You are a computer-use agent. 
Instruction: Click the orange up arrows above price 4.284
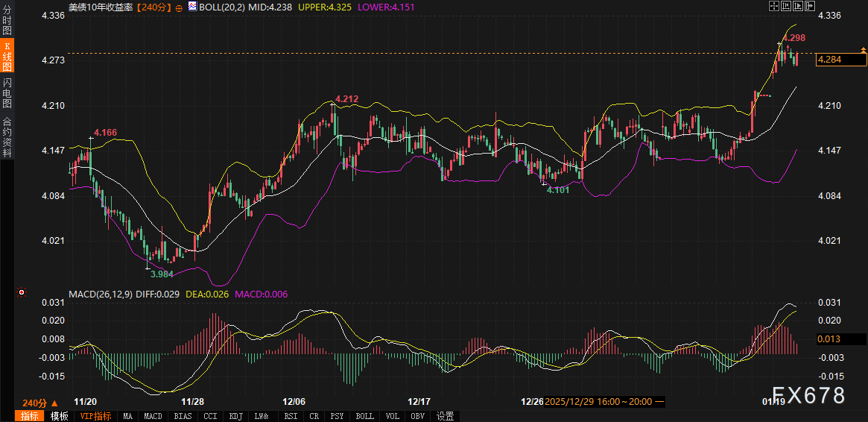coord(864,50)
